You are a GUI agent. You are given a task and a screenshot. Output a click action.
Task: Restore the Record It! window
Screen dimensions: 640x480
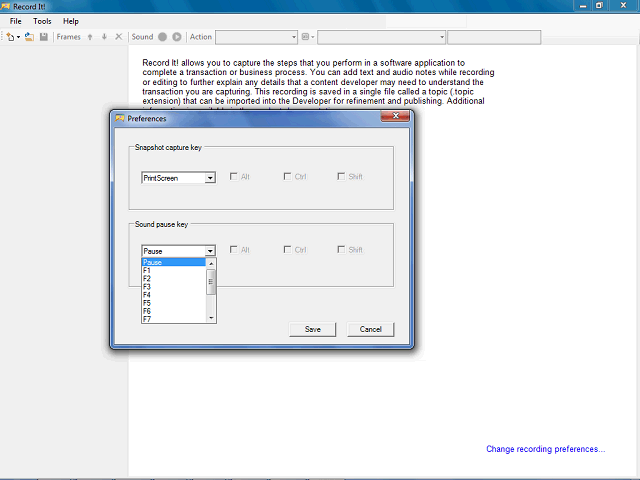pos(599,6)
